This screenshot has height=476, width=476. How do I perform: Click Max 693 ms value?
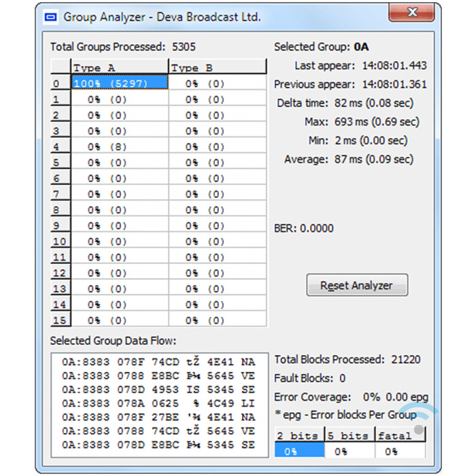[x=377, y=122]
